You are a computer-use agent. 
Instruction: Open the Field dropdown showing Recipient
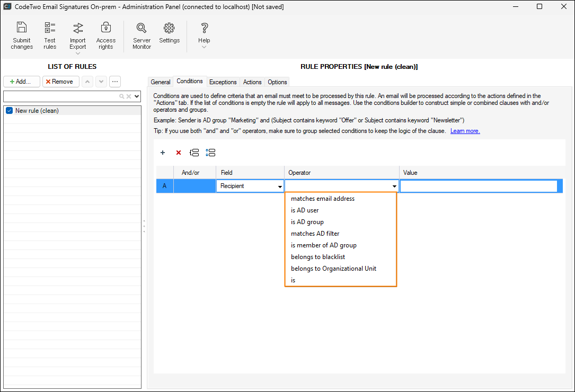click(x=280, y=186)
